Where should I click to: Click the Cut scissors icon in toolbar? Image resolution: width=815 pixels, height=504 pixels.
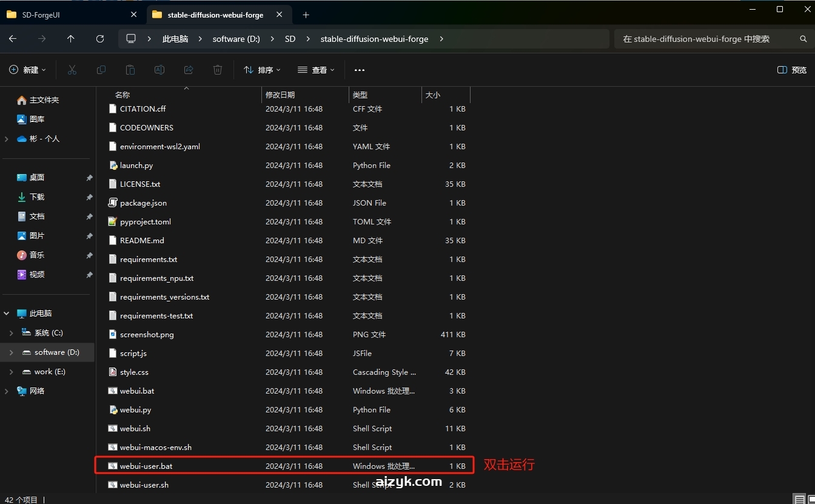point(72,70)
